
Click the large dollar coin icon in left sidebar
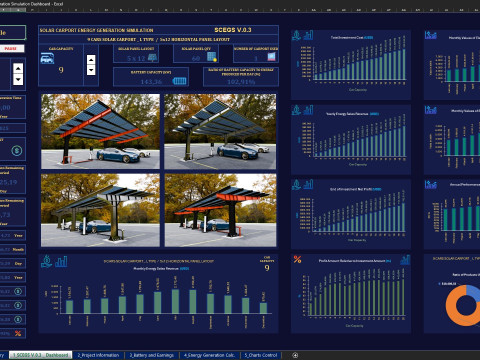click(x=17, y=151)
